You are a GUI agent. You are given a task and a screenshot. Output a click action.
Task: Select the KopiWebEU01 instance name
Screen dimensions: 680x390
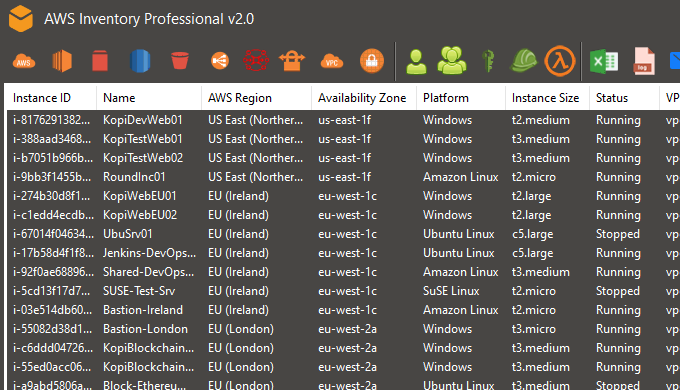(x=140, y=196)
